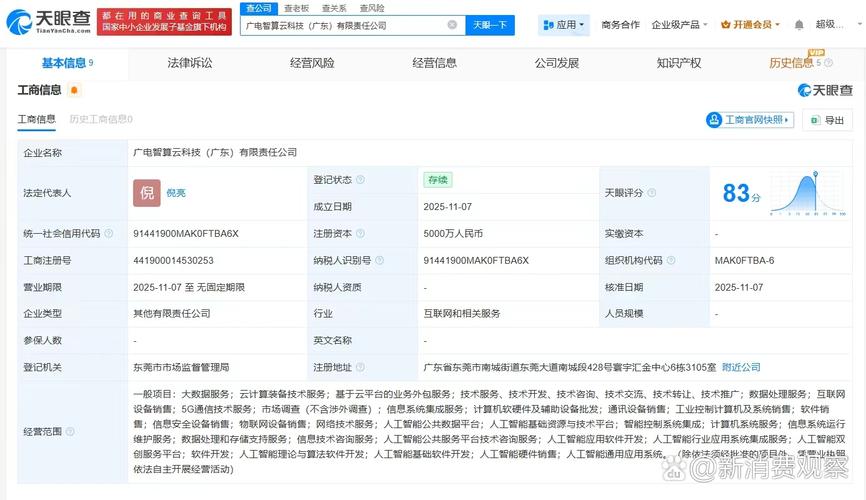866x500 pixels.
Task: Select the 互联网和相关服务 industry value
Action: (x=462, y=314)
